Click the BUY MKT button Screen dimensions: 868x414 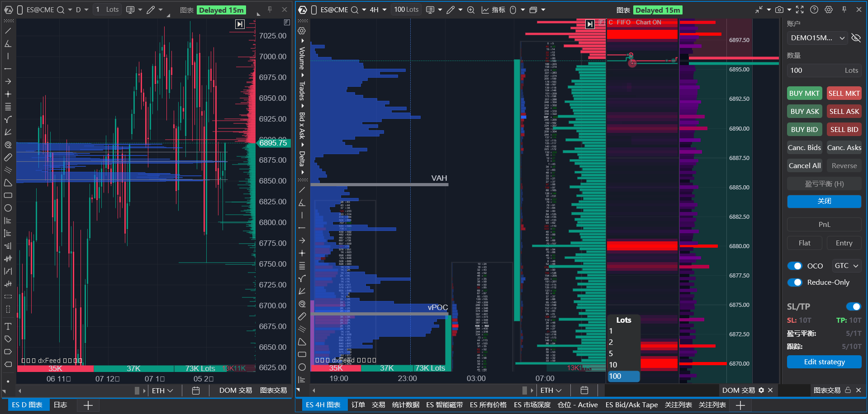pyautogui.click(x=804, y=93)
